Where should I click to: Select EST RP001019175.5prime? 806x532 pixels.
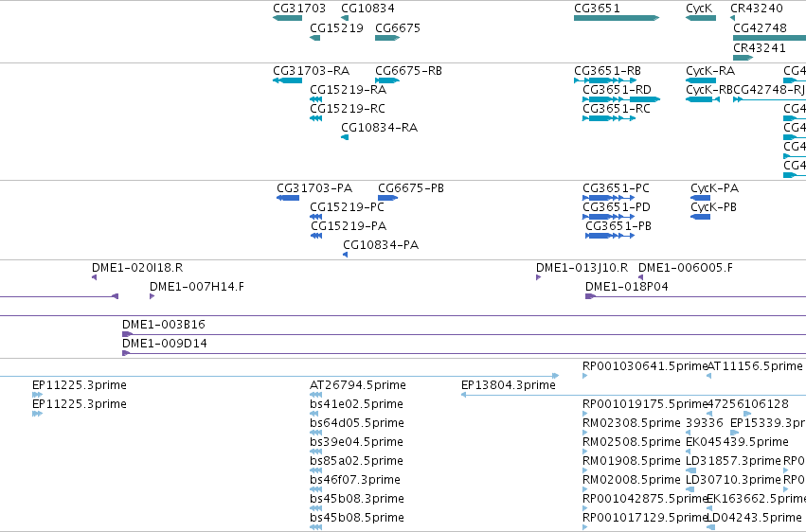coord(645,404)
